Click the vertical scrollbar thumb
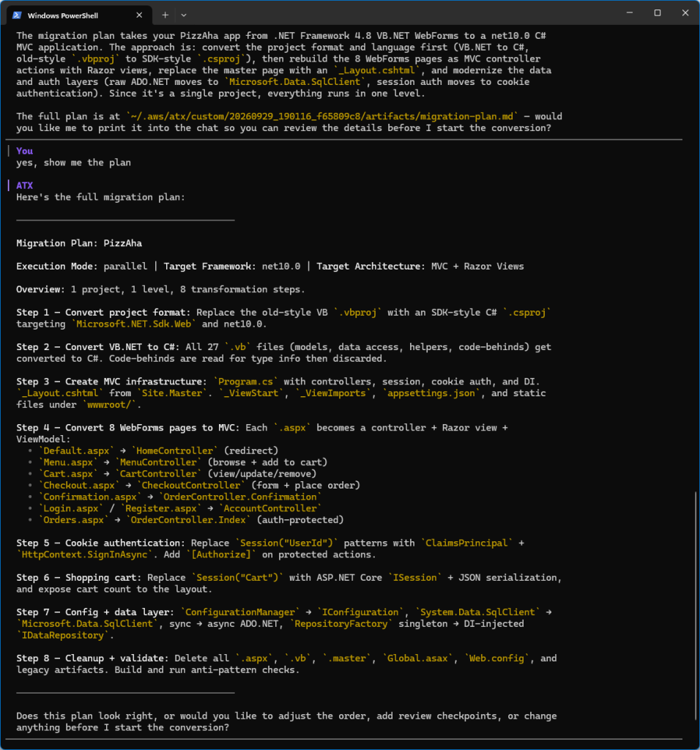This screenshot has height=750, width=700. [696, 606]
